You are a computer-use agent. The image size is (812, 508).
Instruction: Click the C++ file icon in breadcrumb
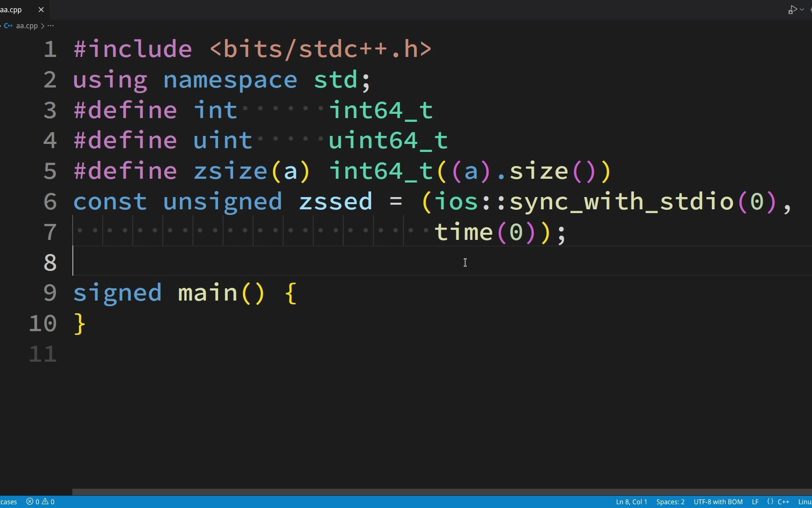[8, 26]
